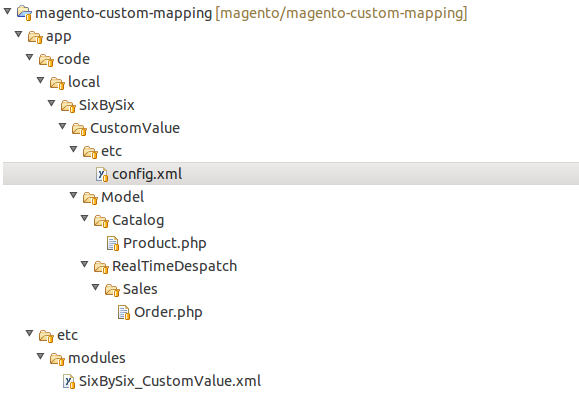
Task: Click the modules folder icon
Action: [x=57, y=358]
